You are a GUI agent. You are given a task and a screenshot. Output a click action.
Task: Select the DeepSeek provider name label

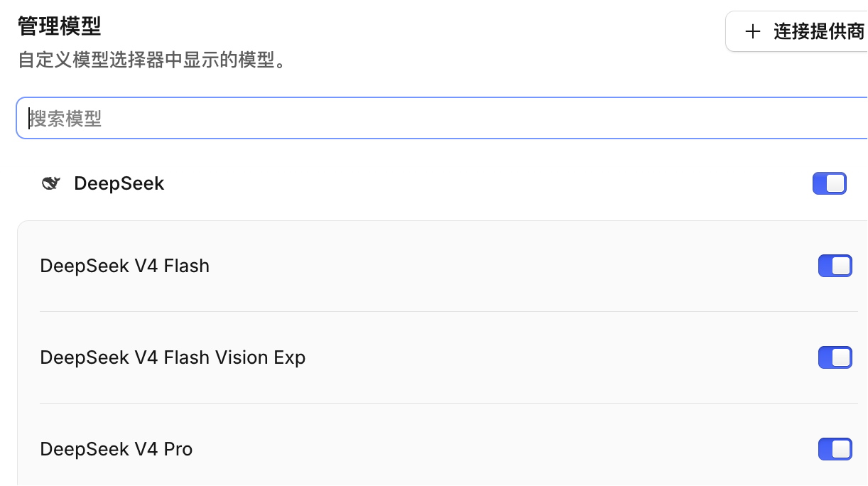pyautogui.click(x=119, y=184)
